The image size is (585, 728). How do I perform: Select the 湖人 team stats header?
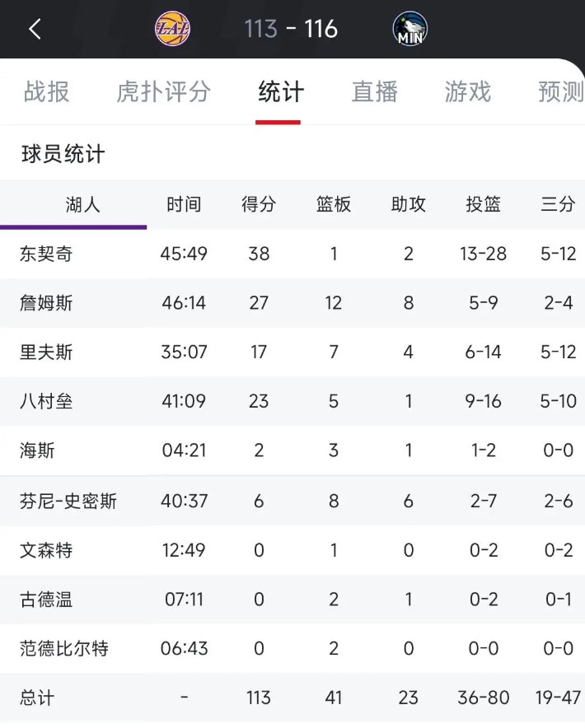pos(83,204)
